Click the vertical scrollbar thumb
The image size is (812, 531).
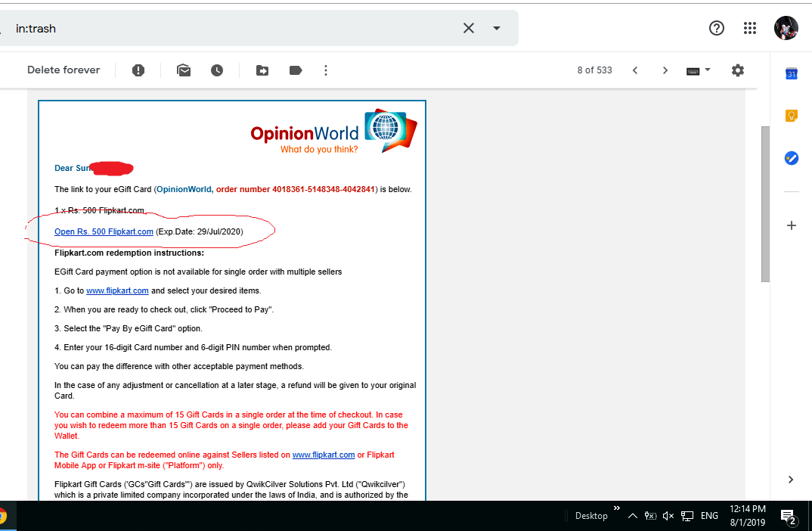click(765, 204)
